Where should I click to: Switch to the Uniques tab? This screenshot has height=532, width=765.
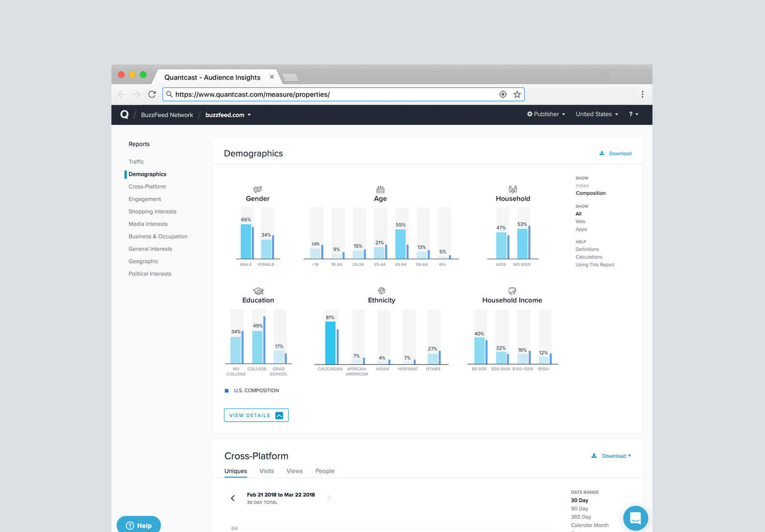pos(235,471)
